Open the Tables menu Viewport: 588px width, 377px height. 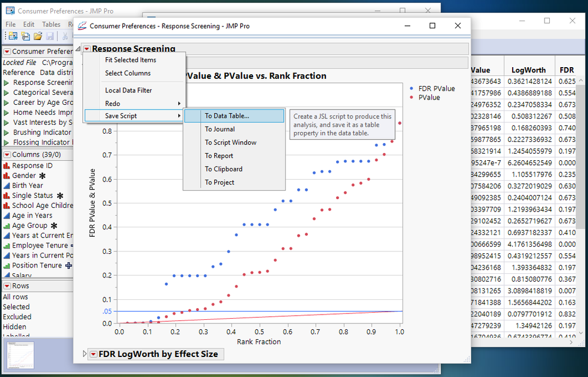51,24
